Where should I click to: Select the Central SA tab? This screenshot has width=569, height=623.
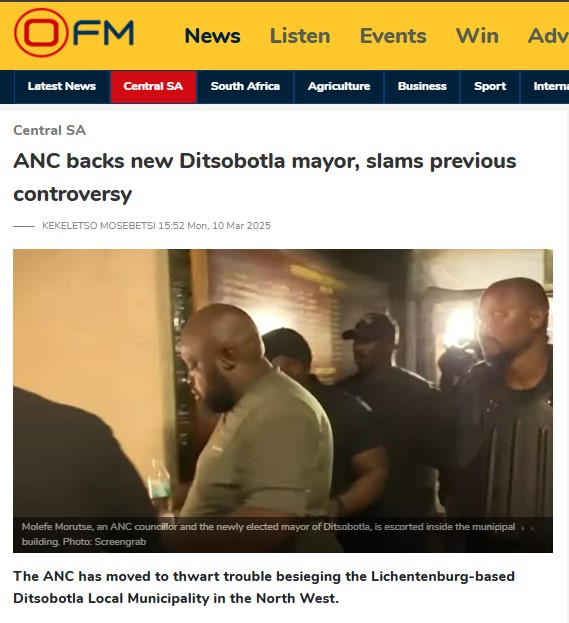tap(153, 87)
